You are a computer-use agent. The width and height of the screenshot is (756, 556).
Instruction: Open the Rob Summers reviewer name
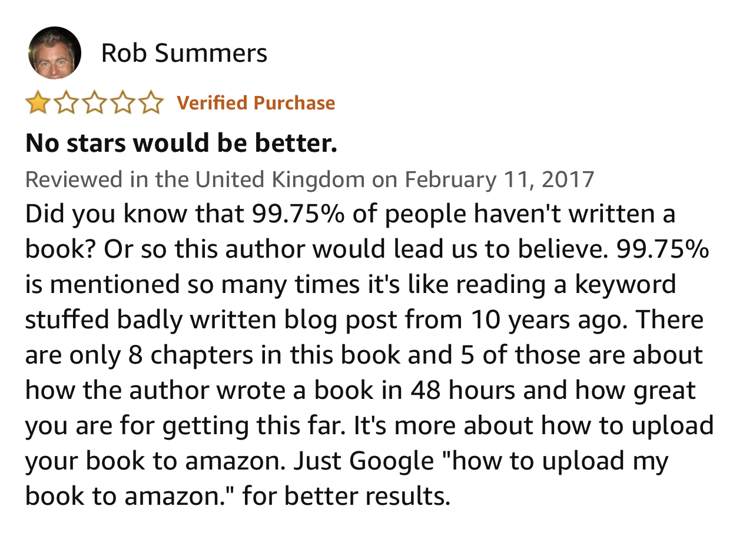pyautogui.click(x=184, y=53)
